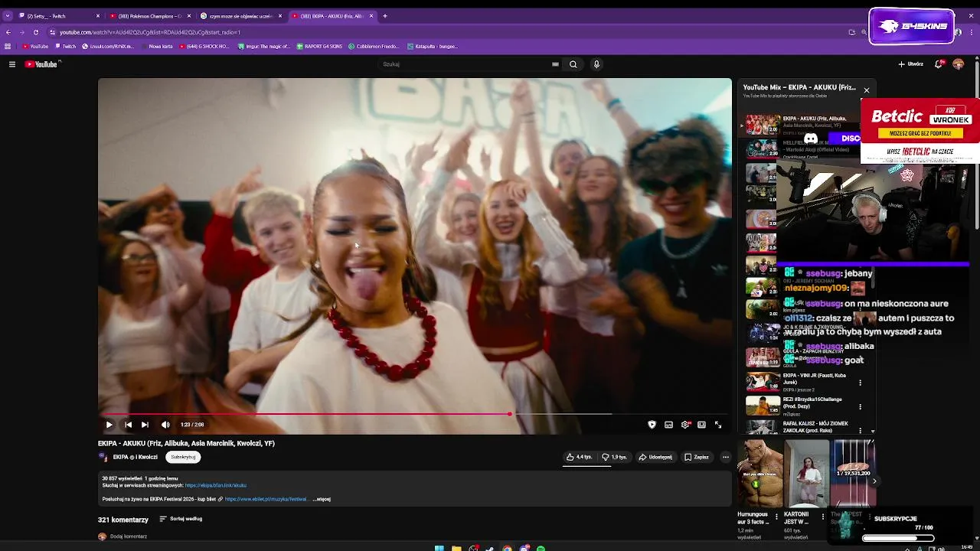
Task: Select EKIPA - VINI JR playlist item
Action: 800,382
